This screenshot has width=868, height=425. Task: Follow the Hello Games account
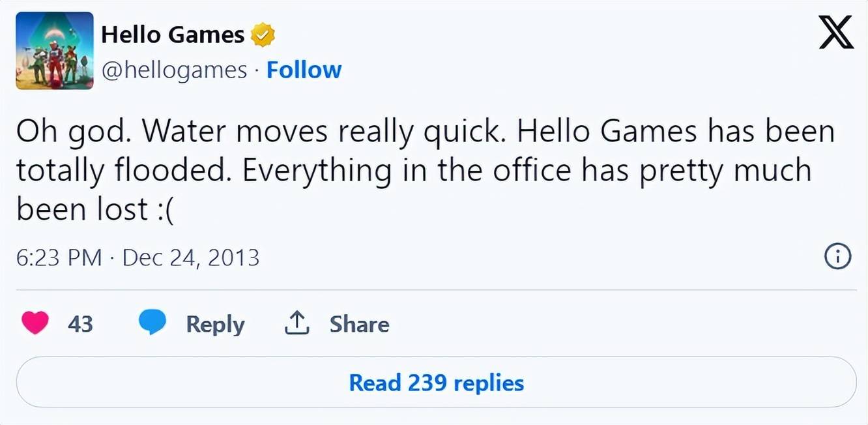pos(304,70)
